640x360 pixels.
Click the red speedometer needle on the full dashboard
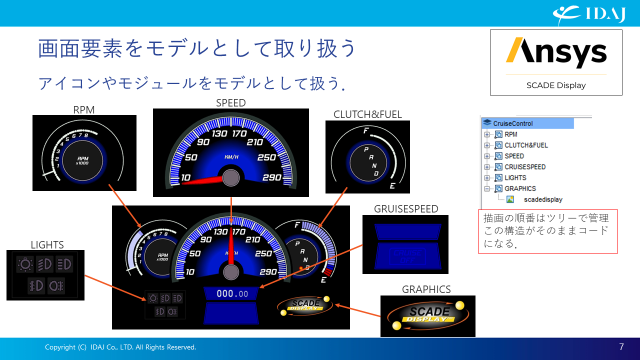(231, 246)
